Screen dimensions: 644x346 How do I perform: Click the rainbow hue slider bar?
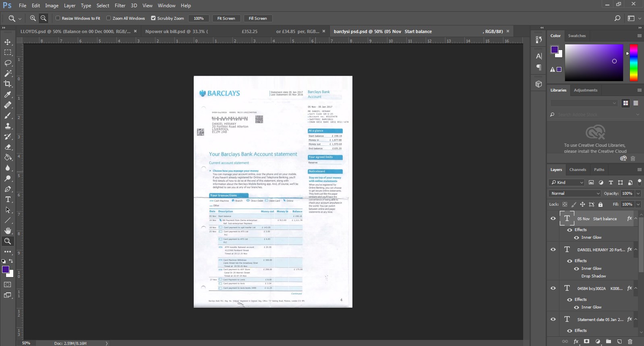pos(634,63)
